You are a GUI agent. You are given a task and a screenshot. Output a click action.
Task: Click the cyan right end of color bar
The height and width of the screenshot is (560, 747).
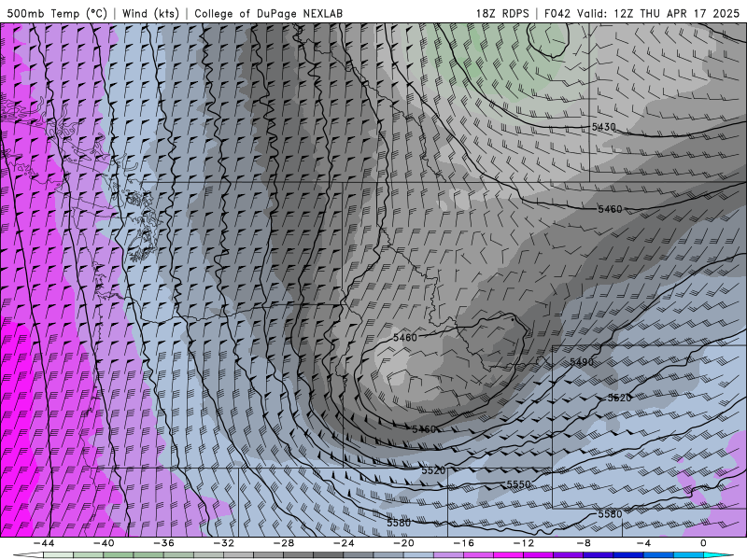pyautogui.click(x=718, y=555)
